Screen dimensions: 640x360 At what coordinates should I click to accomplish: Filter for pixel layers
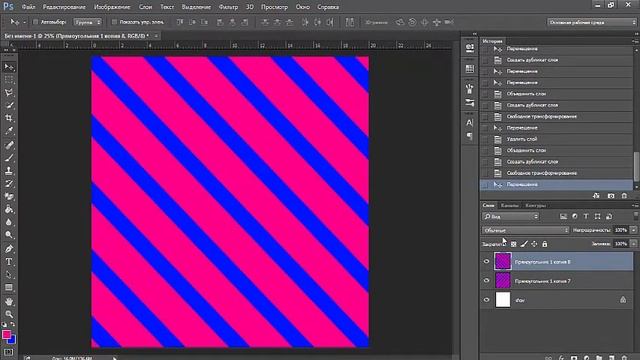(x=563, y=216)
